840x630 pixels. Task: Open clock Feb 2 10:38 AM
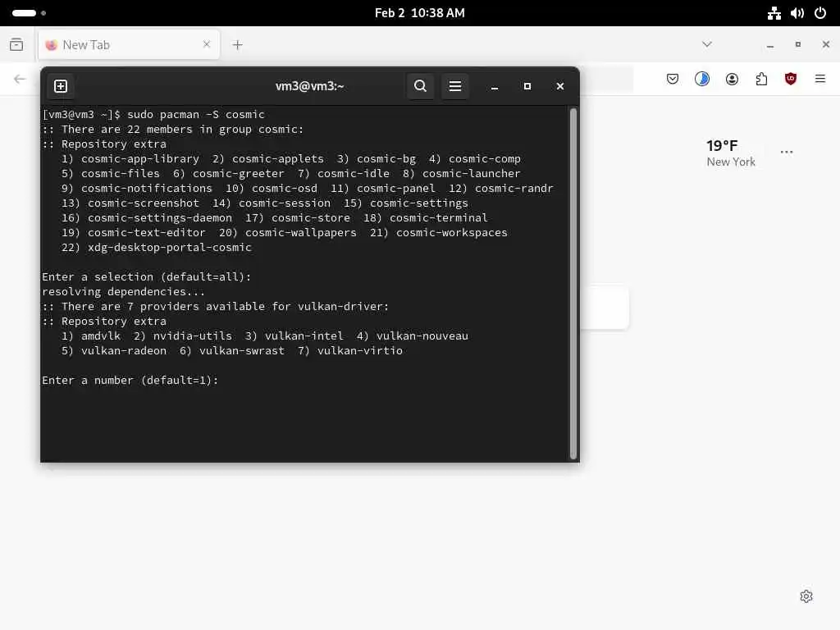419,13
